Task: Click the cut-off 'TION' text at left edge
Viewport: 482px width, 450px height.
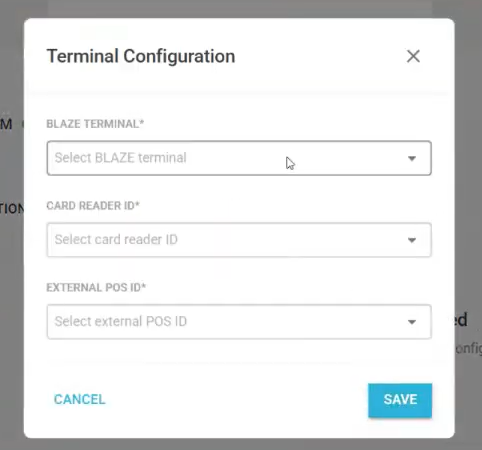Action: point(12,209)
